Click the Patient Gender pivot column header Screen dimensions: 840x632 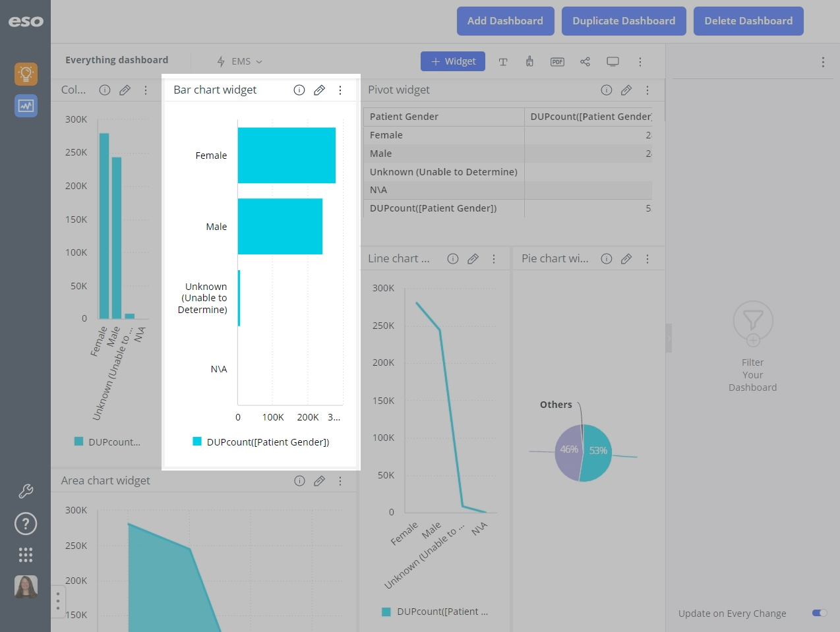click(444, 117)
